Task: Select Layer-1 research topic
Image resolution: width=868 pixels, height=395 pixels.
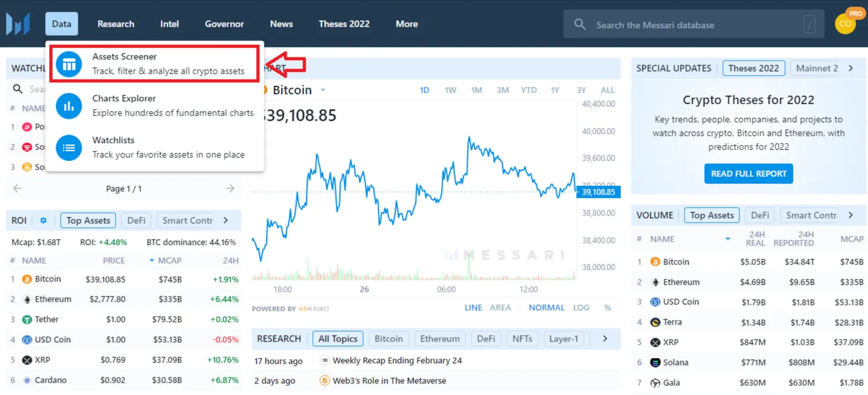Action: [564, 339]
